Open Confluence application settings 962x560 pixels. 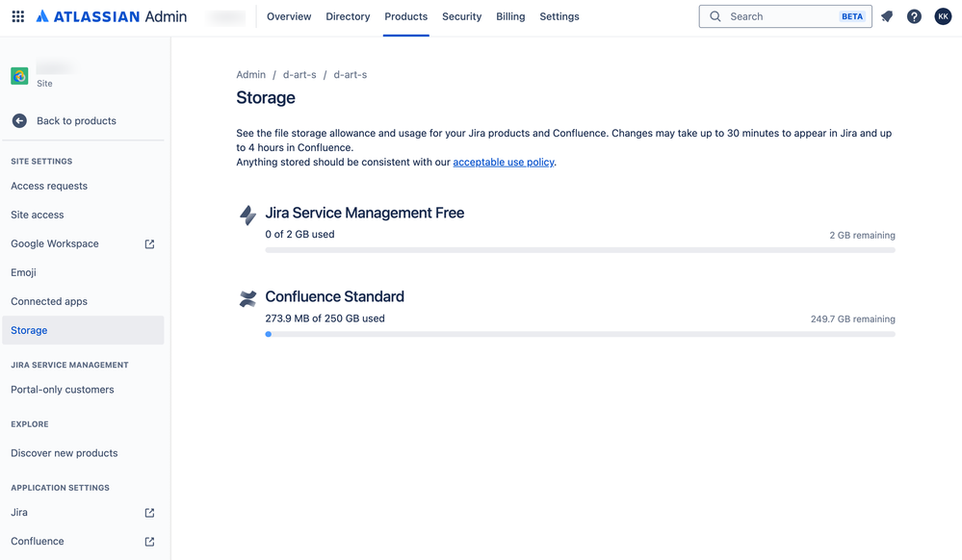[38, 541]
